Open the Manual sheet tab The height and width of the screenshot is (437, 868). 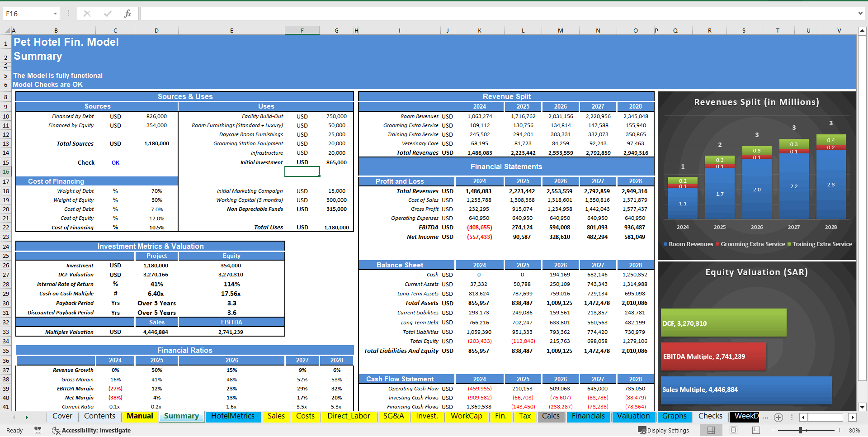pos(140,416)
